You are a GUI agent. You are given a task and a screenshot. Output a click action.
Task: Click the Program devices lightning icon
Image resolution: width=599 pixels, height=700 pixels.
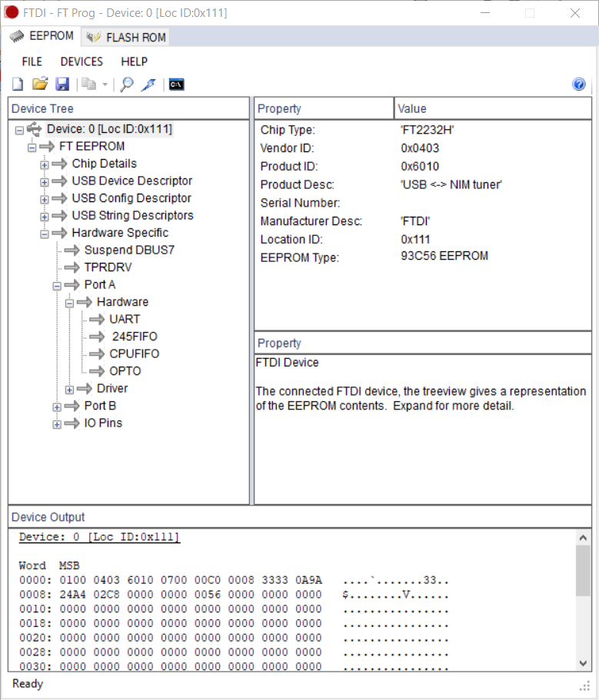tap(148, 84)
